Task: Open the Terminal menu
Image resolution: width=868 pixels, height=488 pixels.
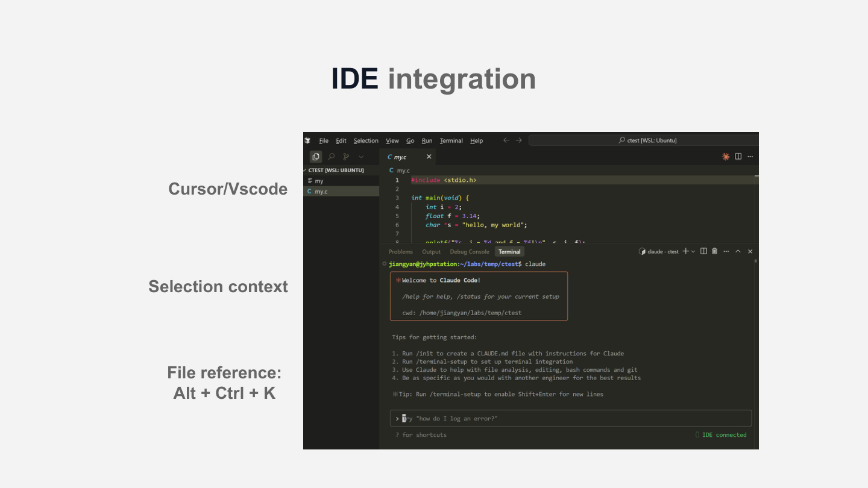Action: (451, 140)
